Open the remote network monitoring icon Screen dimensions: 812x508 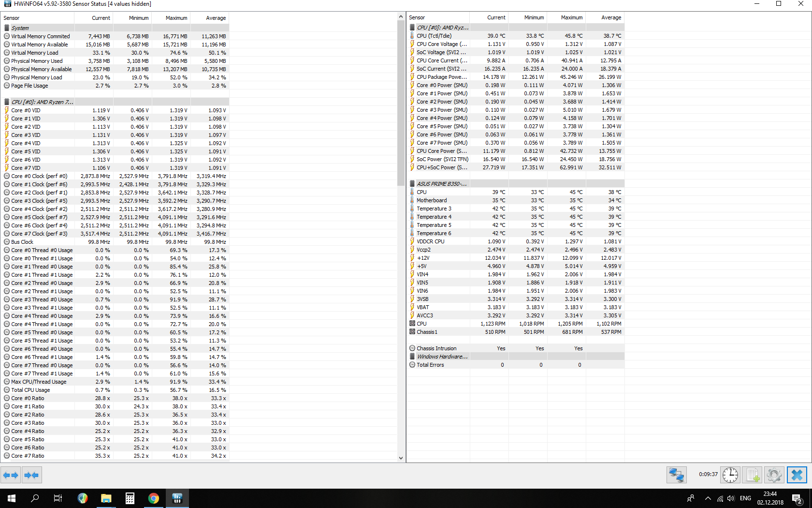click(677, 475)
